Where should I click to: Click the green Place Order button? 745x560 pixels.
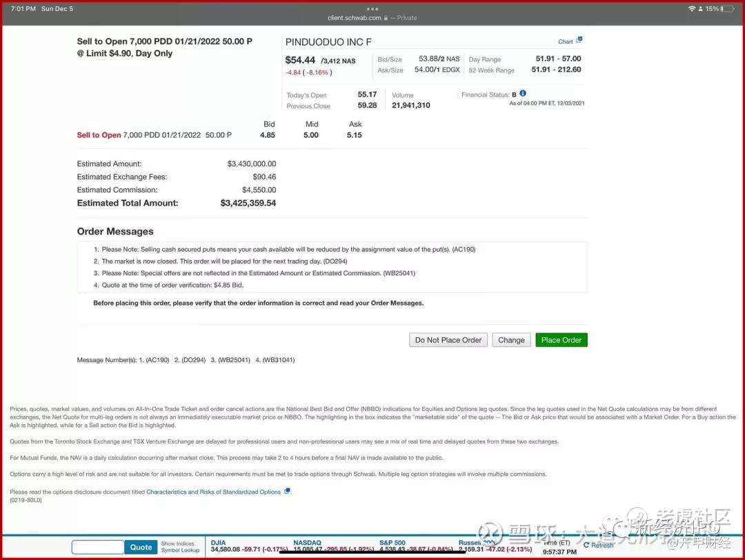(561, 340)
